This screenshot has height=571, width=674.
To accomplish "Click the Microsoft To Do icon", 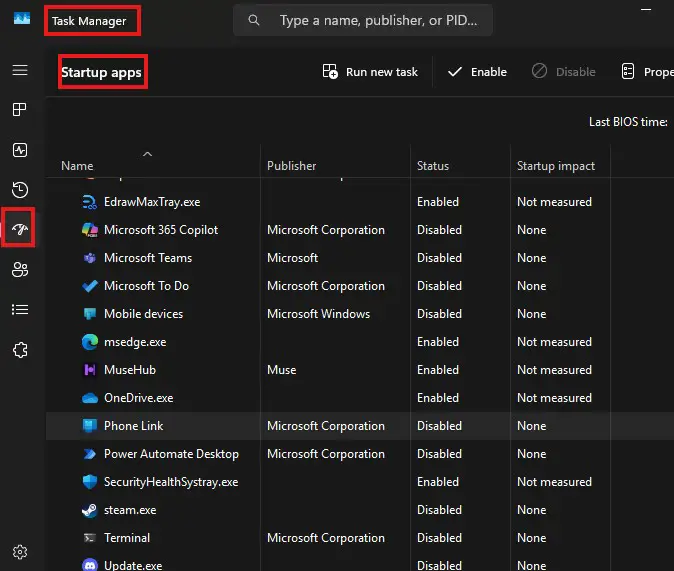I will pos(89,286).
